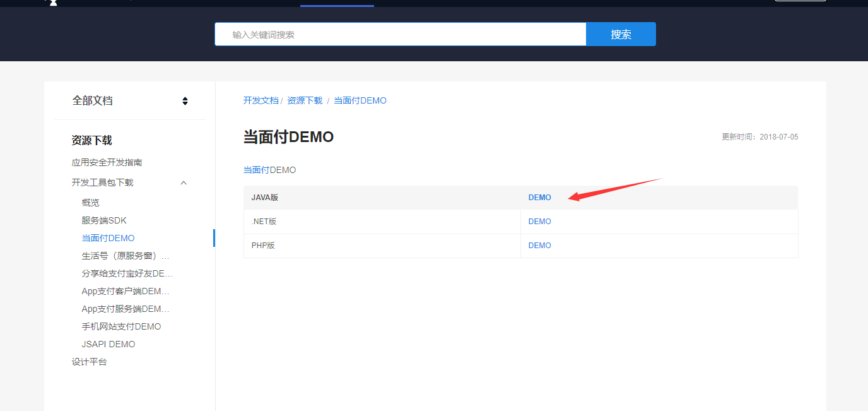Click 开发文档 breadcrumb link
Screen dimensions: 868x411
pos(261,100)
